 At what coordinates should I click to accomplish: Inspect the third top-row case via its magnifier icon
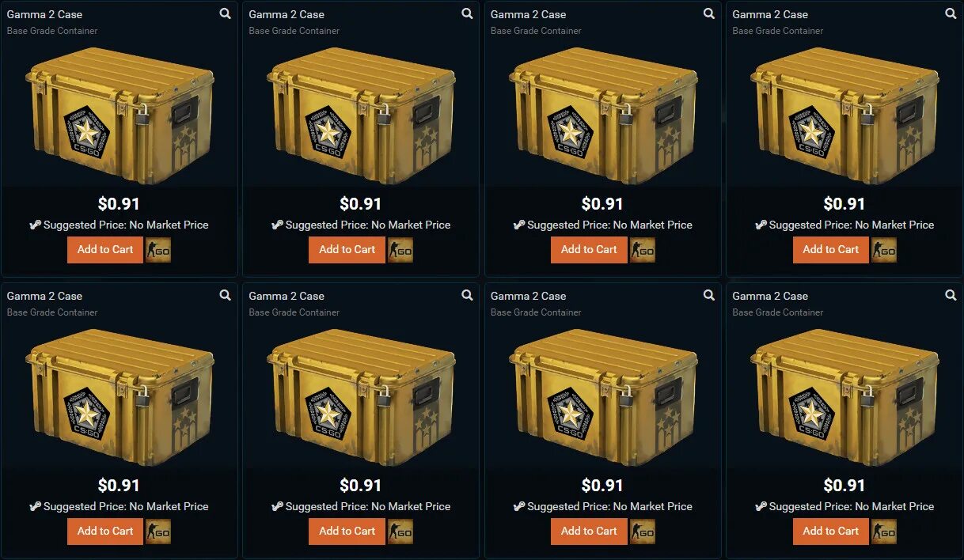(709, 13)
